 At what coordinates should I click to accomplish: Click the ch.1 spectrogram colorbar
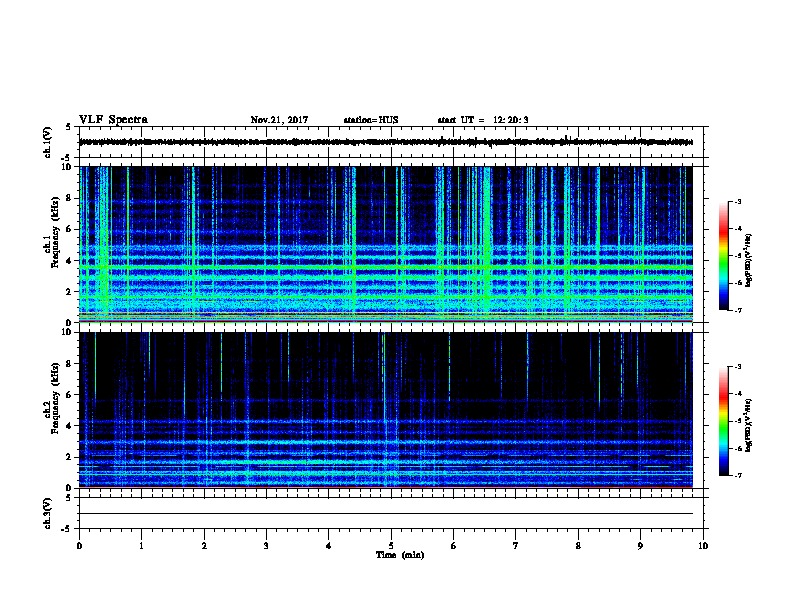tap(723, 256)
